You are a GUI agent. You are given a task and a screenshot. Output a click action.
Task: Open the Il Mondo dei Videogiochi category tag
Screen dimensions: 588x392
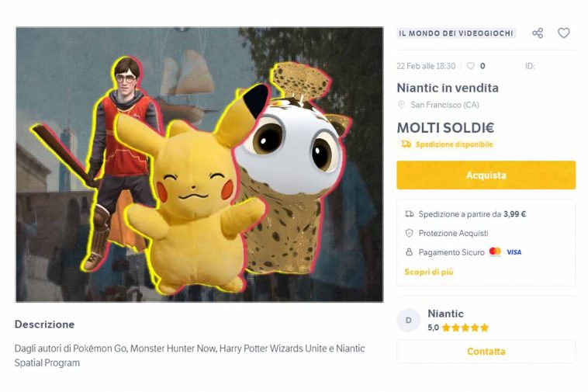pos(455,33)
